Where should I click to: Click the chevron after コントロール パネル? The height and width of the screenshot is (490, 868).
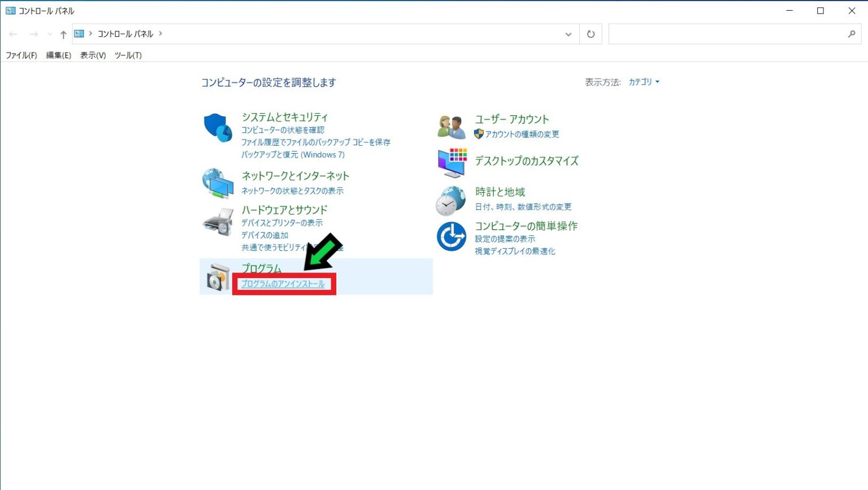(x=161, y=33)
